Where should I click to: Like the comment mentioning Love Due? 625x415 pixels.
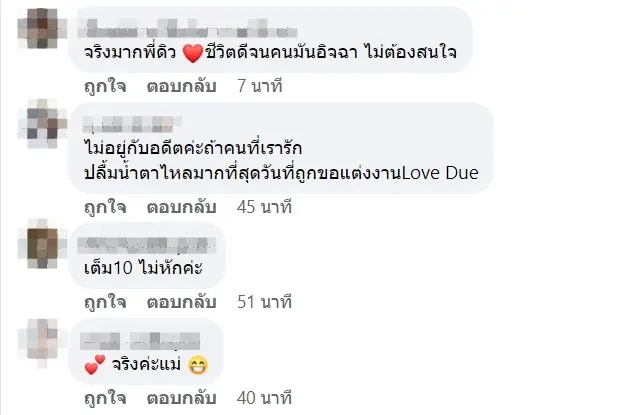[104, 209]
